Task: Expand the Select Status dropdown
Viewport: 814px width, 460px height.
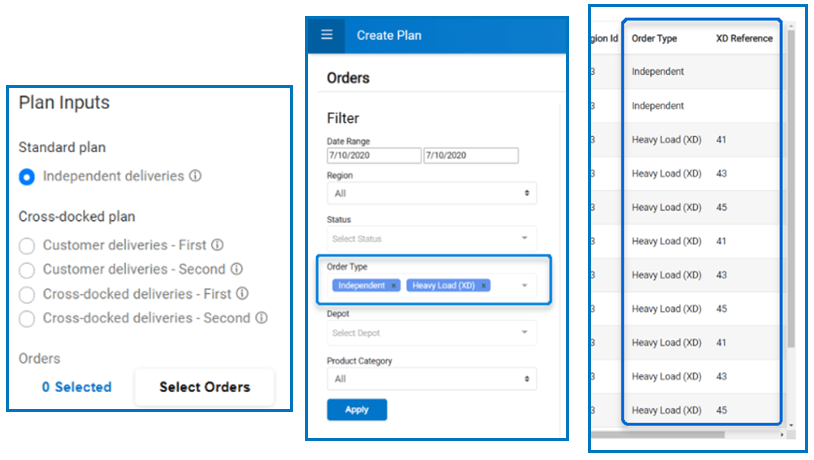Action: 432,238
